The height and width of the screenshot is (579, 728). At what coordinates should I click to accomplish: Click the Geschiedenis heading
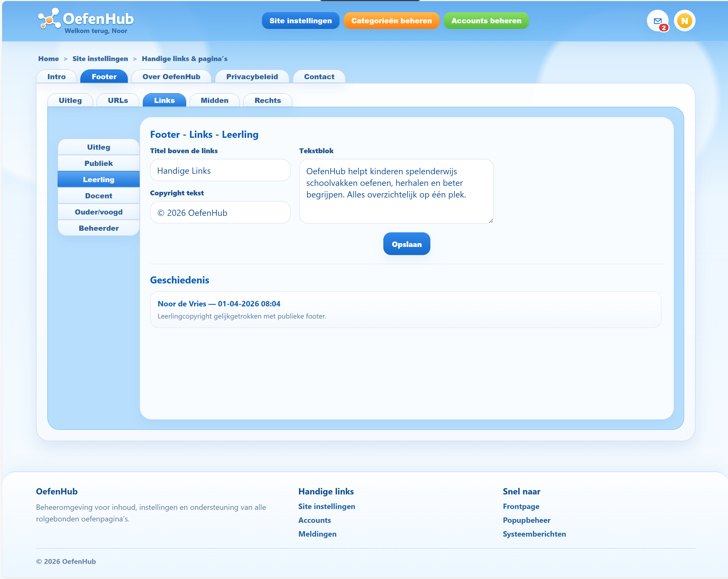point(180,280)
